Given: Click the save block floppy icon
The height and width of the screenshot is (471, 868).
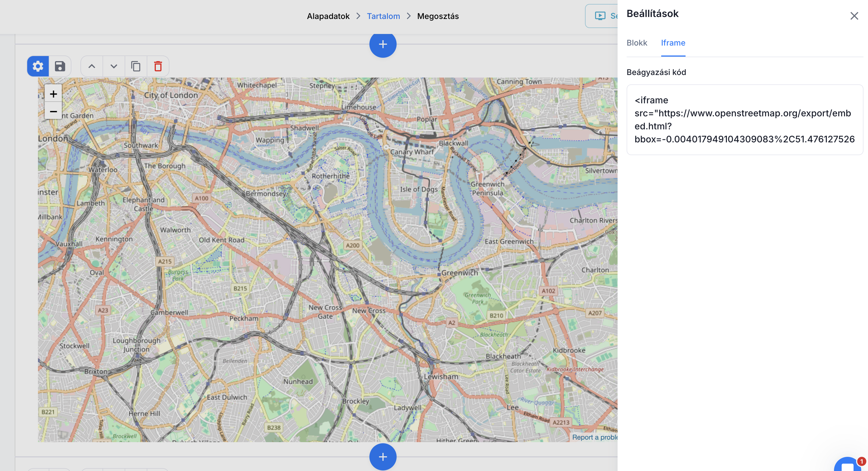Looking at the screenshot, I should coord(60,66).
